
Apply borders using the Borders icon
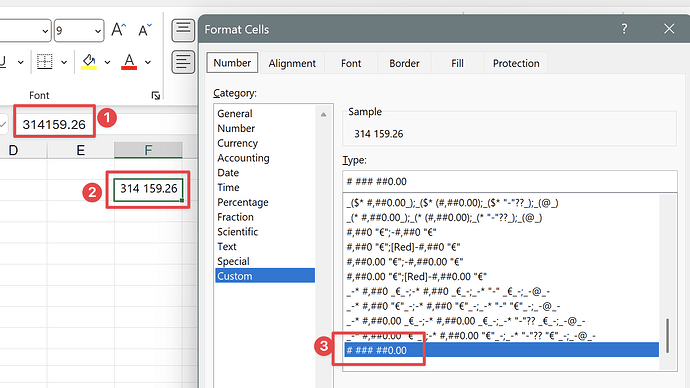pyautogui.click(x=44, y=62)
